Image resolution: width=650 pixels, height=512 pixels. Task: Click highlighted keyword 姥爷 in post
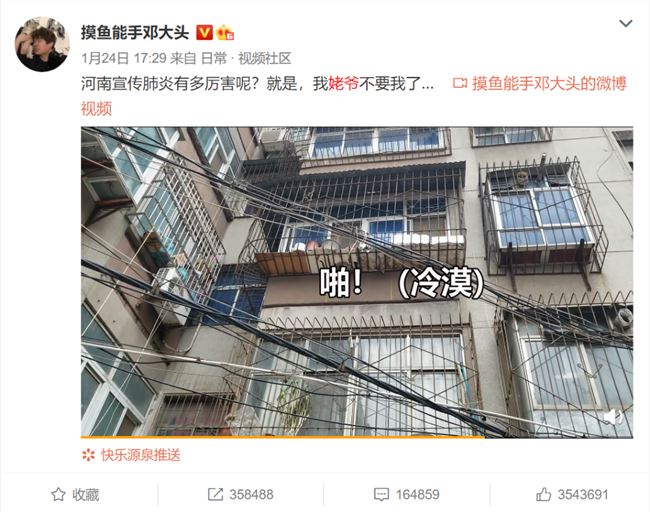click(x=343, y=84)
